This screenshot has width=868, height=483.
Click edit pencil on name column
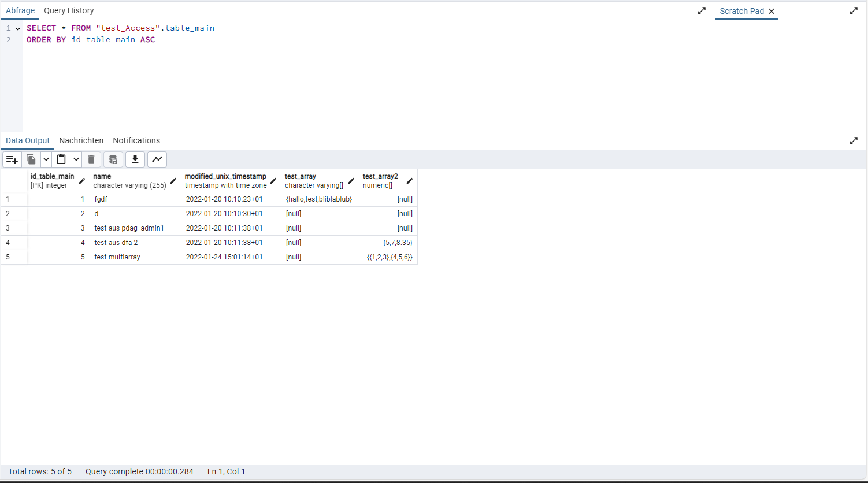pyautogui.click(x=173, y=181)
